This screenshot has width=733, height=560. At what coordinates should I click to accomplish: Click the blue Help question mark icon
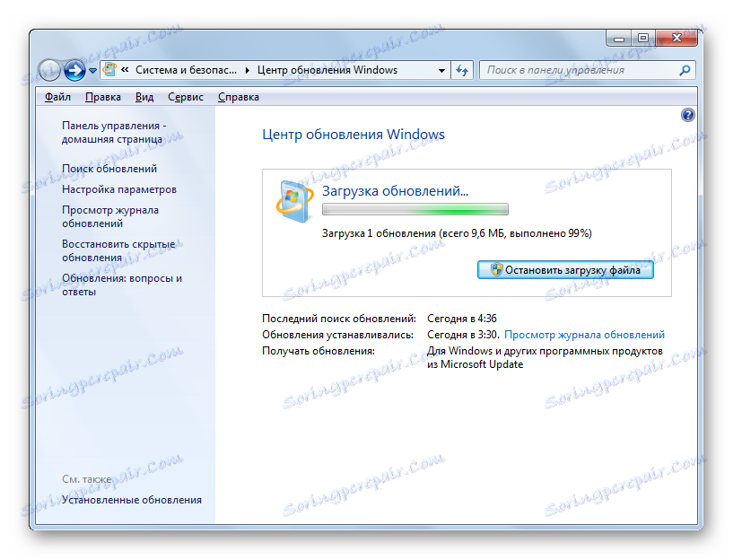click(x=687, y=115)
